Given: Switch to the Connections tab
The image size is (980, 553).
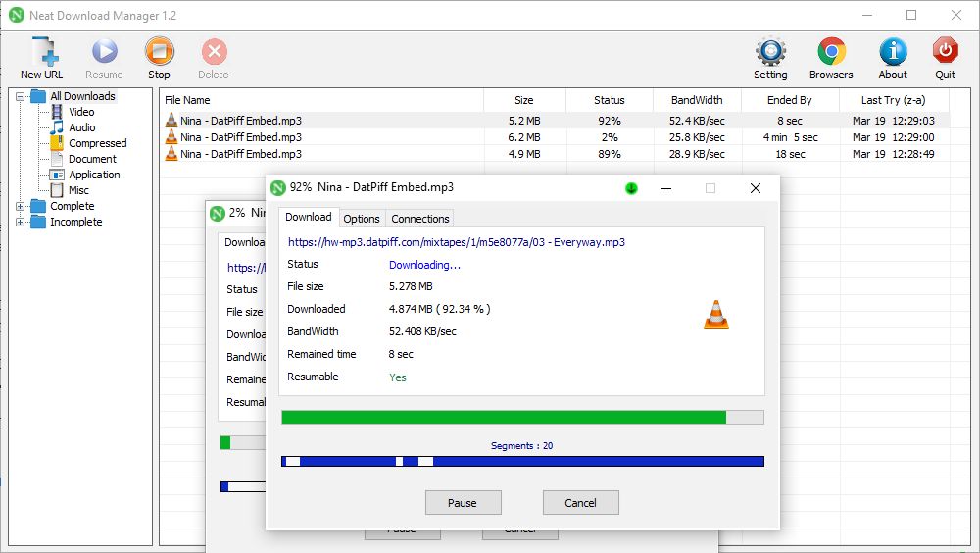Looking at the screenshot, I should point(420,219).
